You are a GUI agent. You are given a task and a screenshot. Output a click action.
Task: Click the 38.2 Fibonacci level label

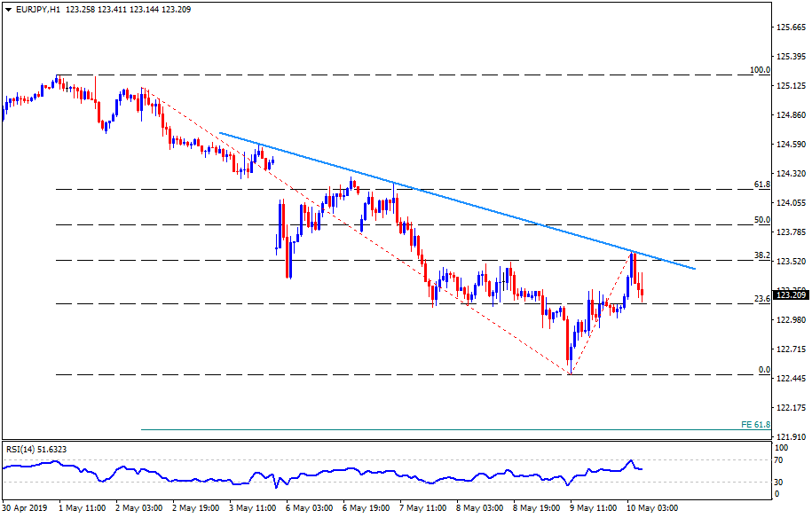(761, 255)
